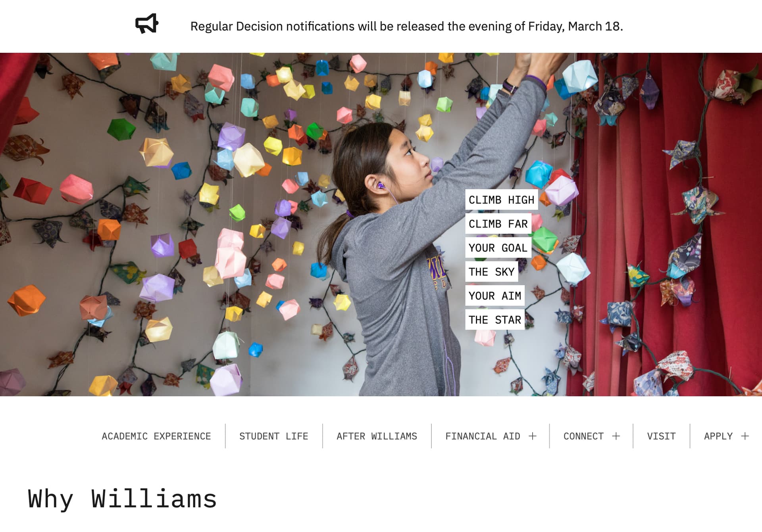Select the Financial Aid nav label
This screenshot has width=762, height=532.
[483, 436]
